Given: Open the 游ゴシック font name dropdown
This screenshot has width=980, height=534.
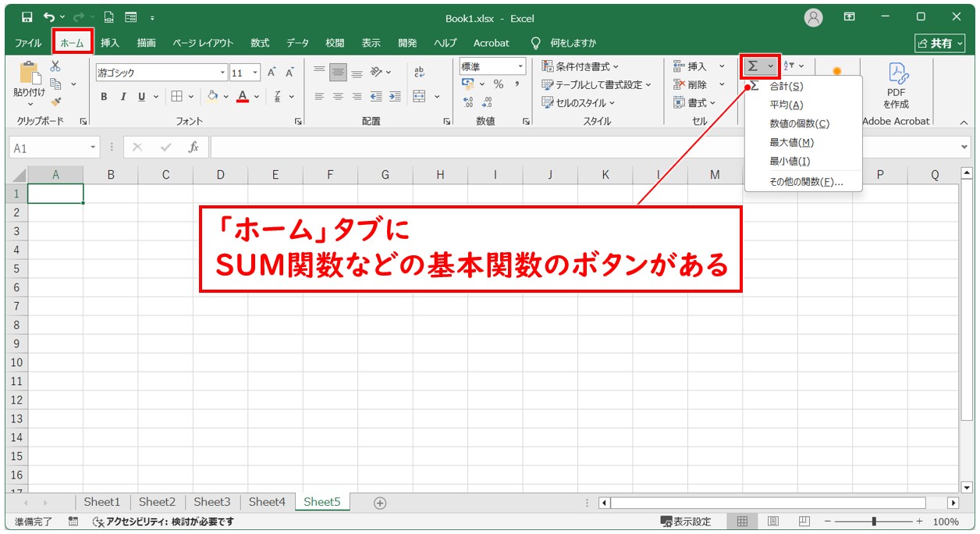Looking at the screenshot, I should (x=223, y=72).
